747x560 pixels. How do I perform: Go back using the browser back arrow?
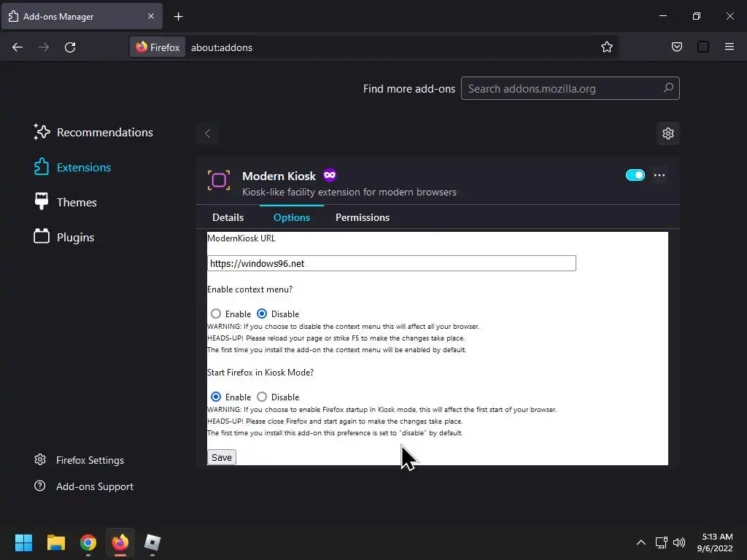point(18,47)
